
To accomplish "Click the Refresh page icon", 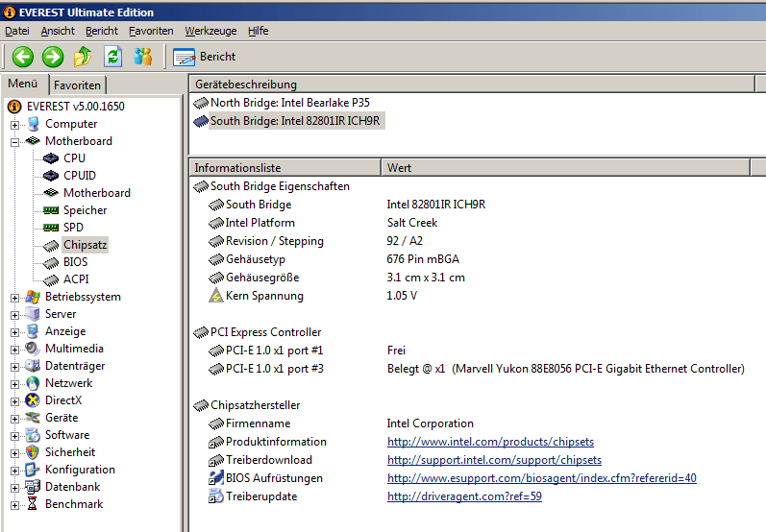I will point(112,57).
